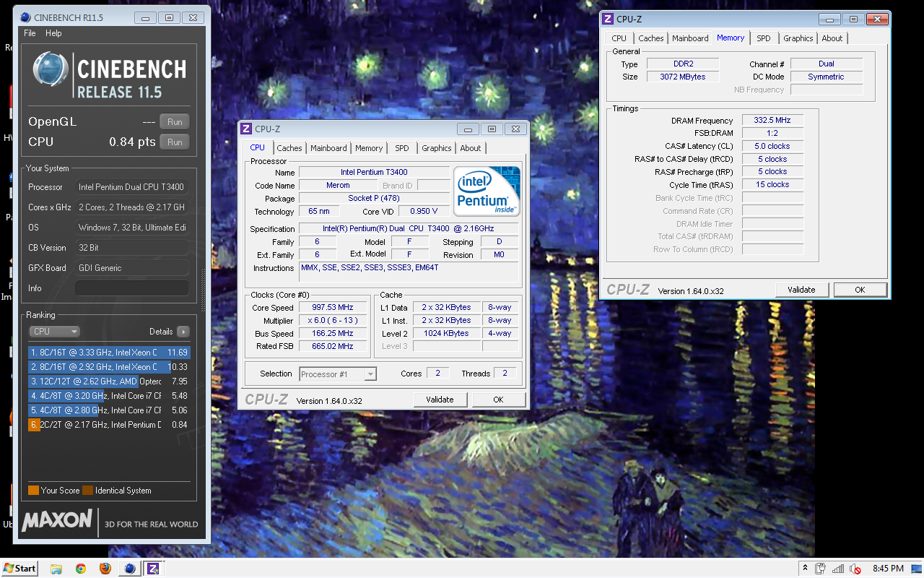Click OK in CPU-Z Memory window
The width and height of the screenshot is (924, 578).
[860, 290]
